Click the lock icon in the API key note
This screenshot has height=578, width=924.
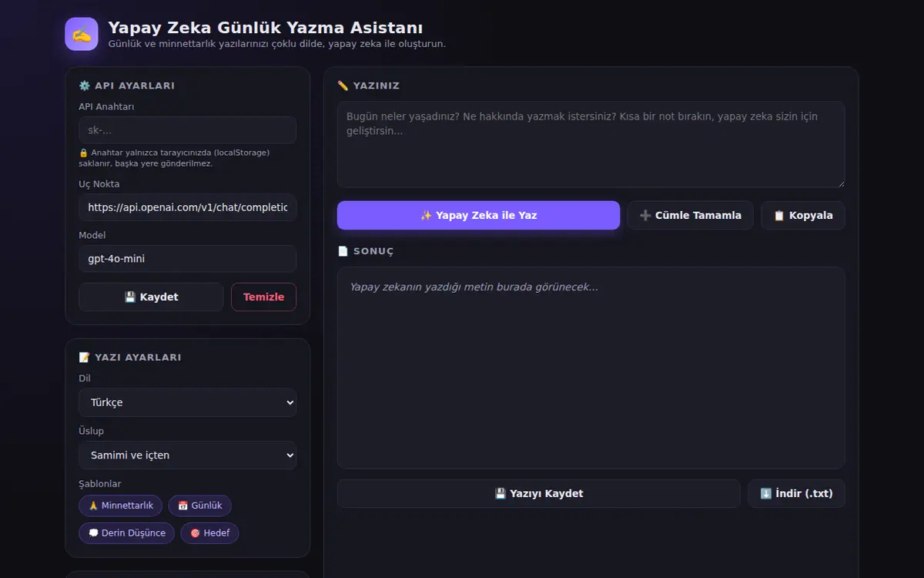click(x=83, y=153)
